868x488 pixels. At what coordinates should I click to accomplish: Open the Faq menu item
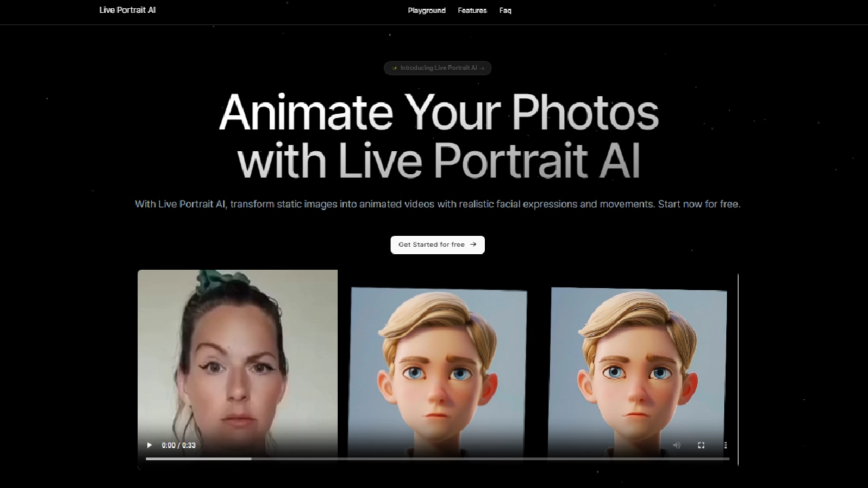coord(505,10)
